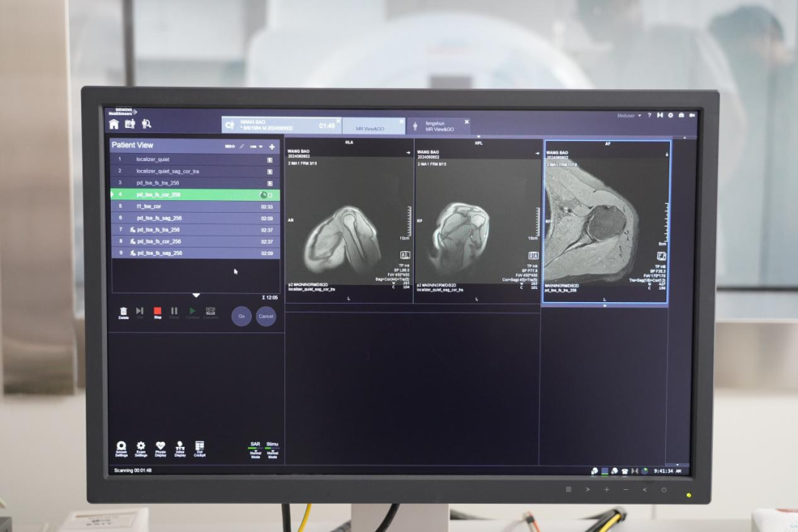This screenshot has height=532, width=798.
Task: Open the Dot Cockpit icon
Action: point(199,449)
